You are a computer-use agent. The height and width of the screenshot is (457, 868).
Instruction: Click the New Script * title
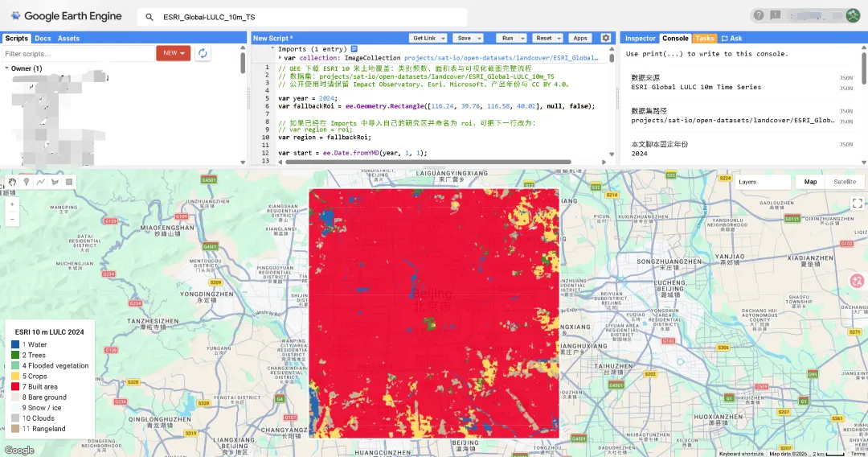point(273,39)
